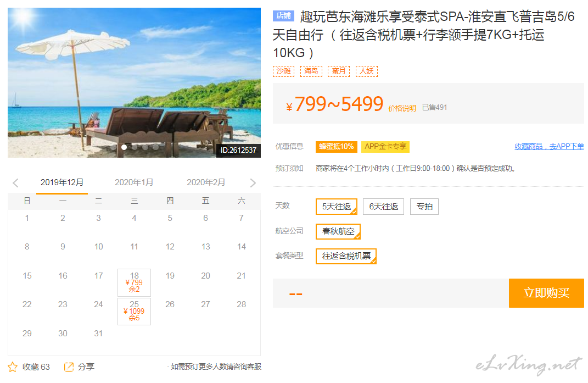
Task: Click December 11 in calendar
Action: point(135,247)
